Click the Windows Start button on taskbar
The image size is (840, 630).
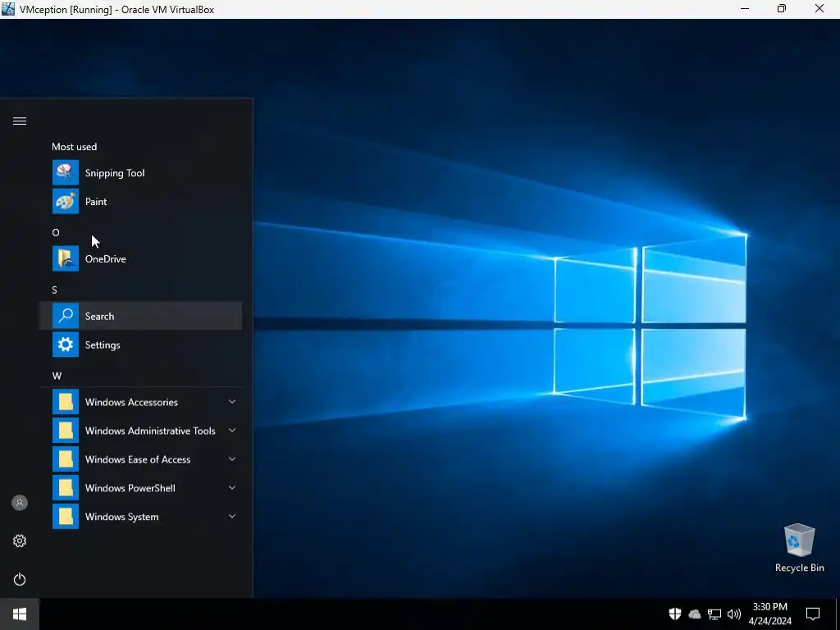pyautogui.click(x=20, y=614)
